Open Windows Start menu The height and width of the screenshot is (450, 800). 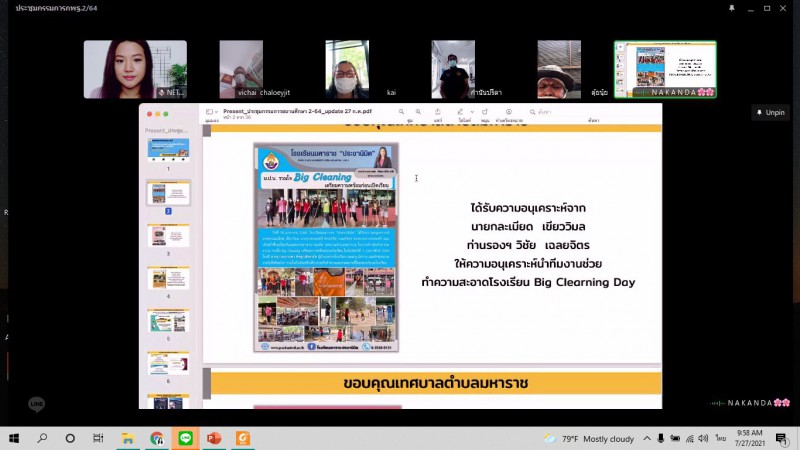[14, 438]
